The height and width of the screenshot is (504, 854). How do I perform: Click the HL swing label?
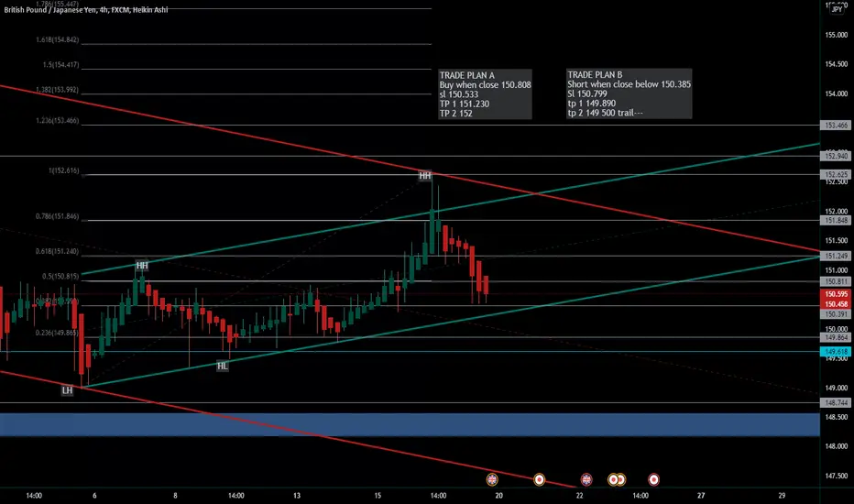(223, 366)
